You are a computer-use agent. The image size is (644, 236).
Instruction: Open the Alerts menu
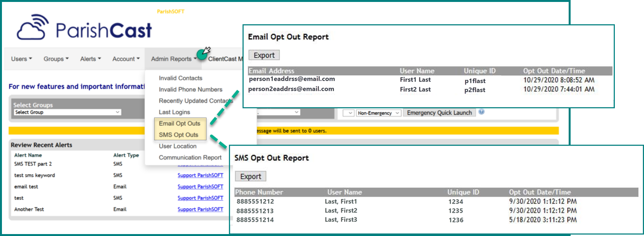point(90,59)
